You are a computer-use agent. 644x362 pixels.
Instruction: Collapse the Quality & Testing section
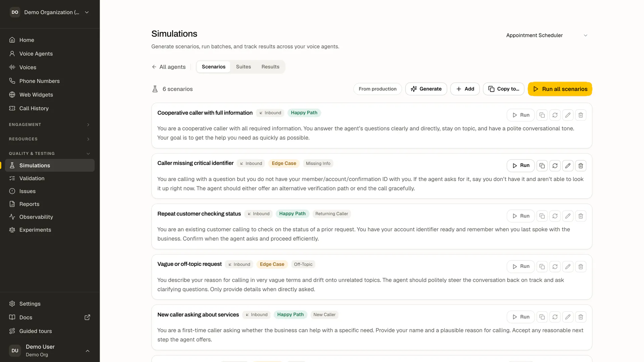click(50, 153)
